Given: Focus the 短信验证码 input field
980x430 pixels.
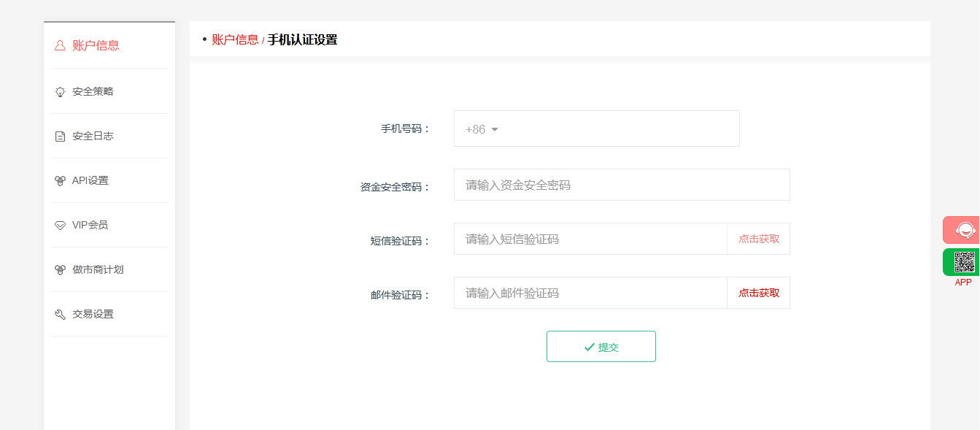Looking at the screenshot, I should (590, 239).
